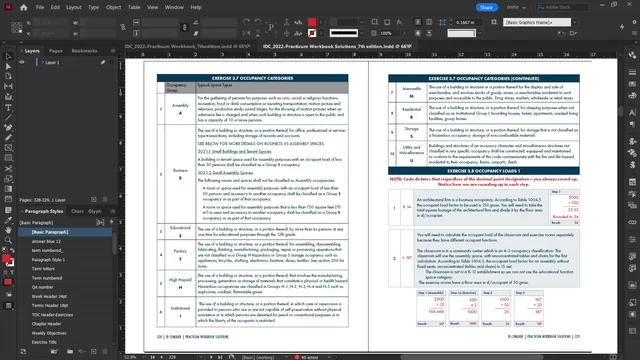This screenshot has width=640, height=360.
Task: Swap fill and stroke arrow
Action: pos(12,250)
